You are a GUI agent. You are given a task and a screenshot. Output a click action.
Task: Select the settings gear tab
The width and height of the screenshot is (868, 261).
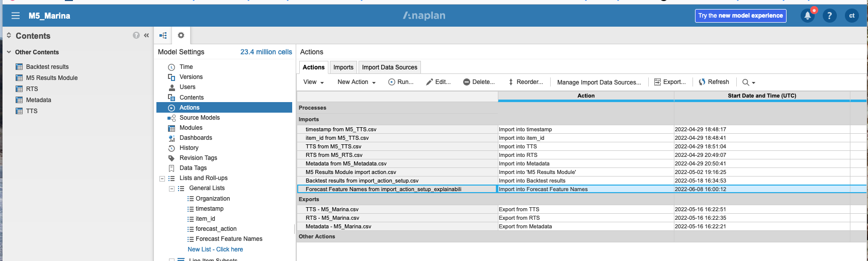point(181,35)
